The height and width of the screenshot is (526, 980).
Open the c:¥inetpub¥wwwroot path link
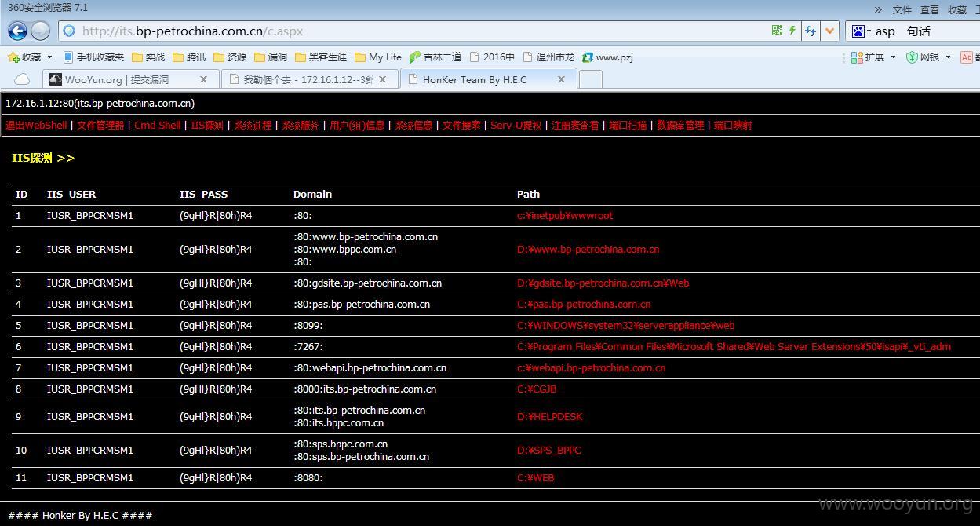pyautogui.click(x=565, y=216)
